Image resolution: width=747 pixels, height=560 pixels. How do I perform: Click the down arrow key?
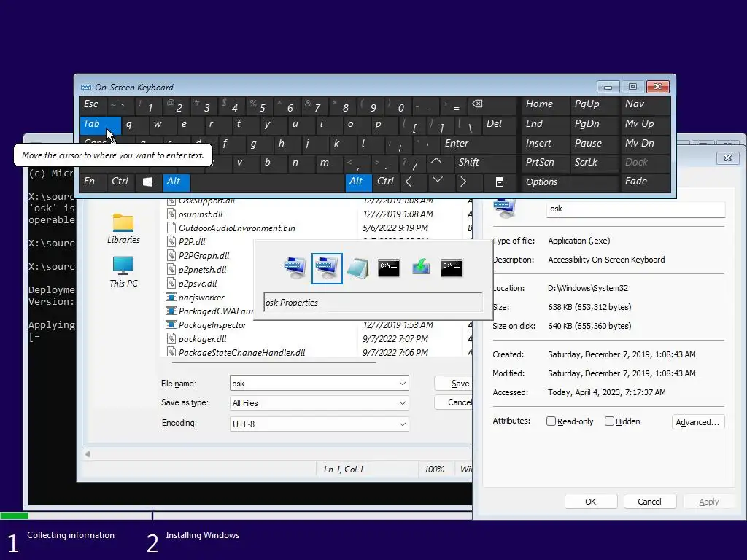pos(438,181)
